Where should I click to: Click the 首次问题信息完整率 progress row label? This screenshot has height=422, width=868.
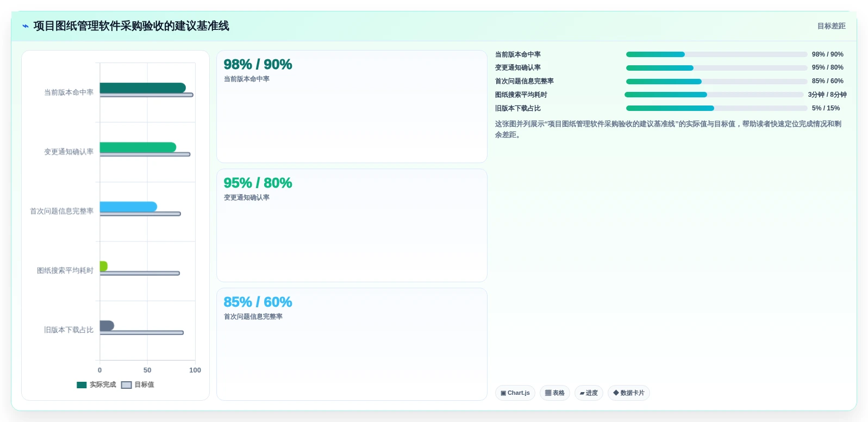[x=524, y=81]
